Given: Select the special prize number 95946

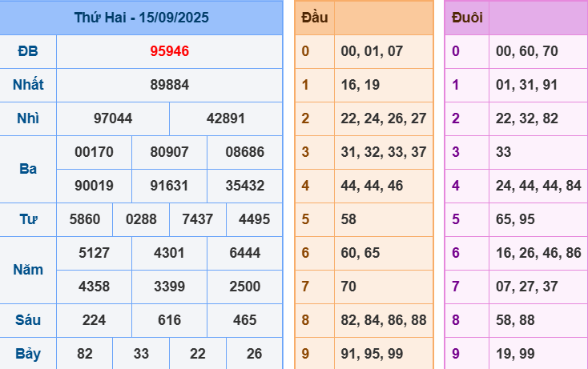Looking at the screenshot, I should coord(169,51).
